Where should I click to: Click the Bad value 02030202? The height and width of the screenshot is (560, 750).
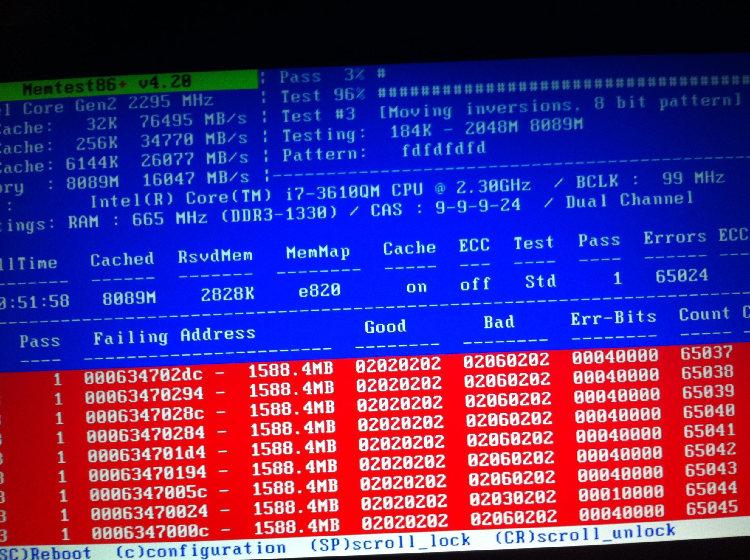pos(512,498)
